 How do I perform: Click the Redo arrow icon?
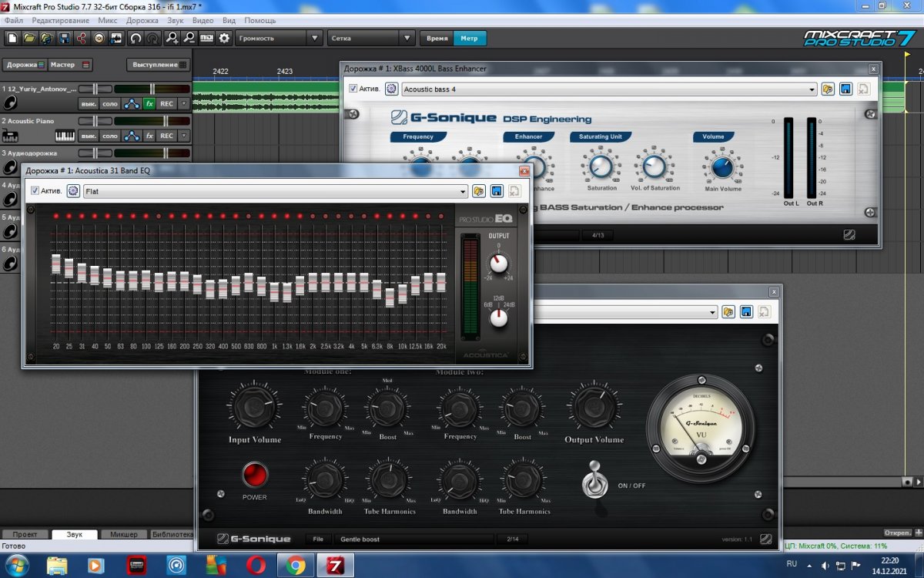pos(153,38)
